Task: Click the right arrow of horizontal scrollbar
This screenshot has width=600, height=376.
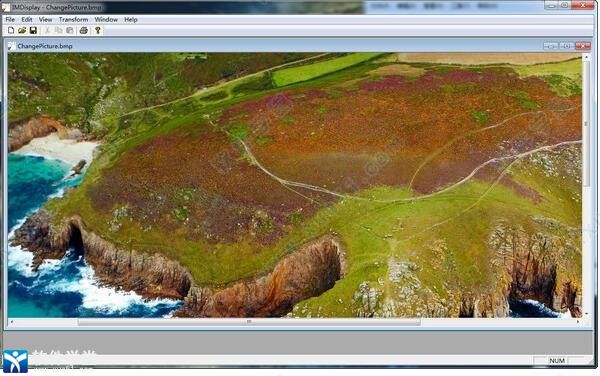Action: tap(577, 322)
